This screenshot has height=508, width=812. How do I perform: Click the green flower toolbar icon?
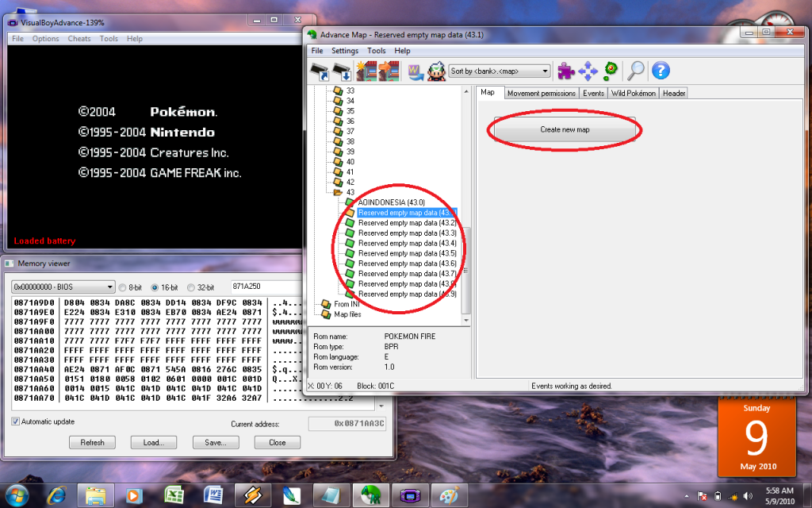pos(611,71)
